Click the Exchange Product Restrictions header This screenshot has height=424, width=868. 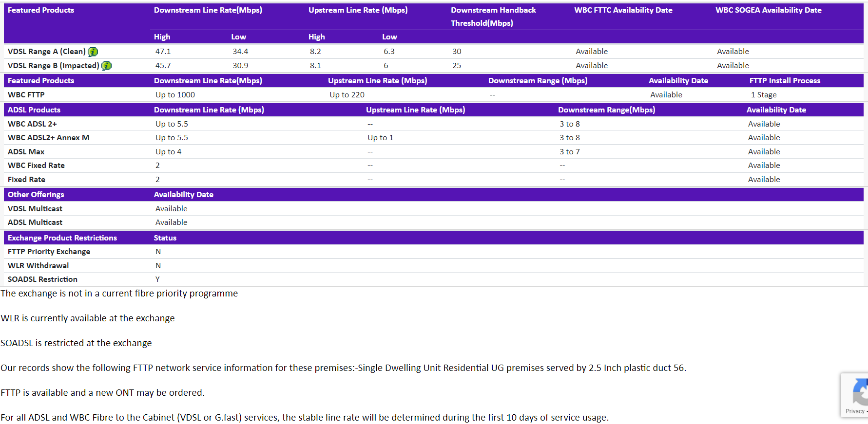62,238
